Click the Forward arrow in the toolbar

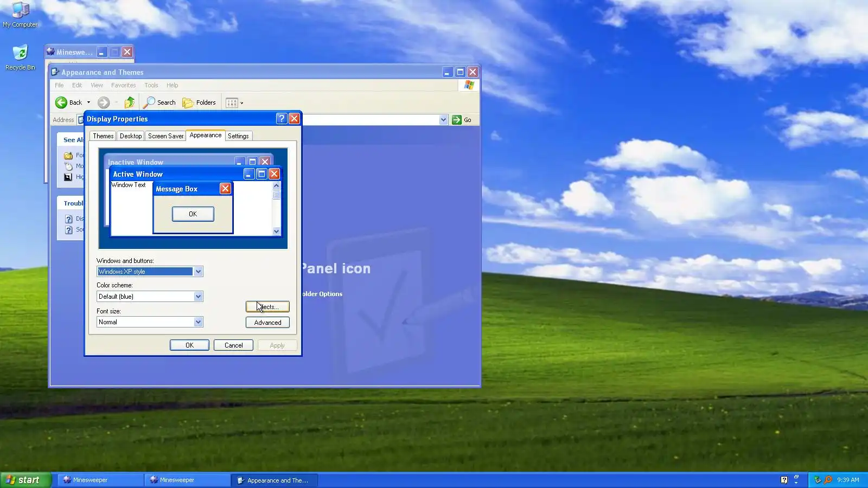[104, 102]
